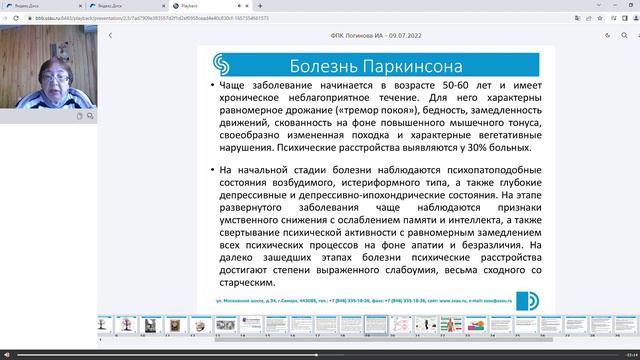The width and height of the screenshot is (640, 360).
Task: Click the share page icon in address bar
Action: coord(589,18)
